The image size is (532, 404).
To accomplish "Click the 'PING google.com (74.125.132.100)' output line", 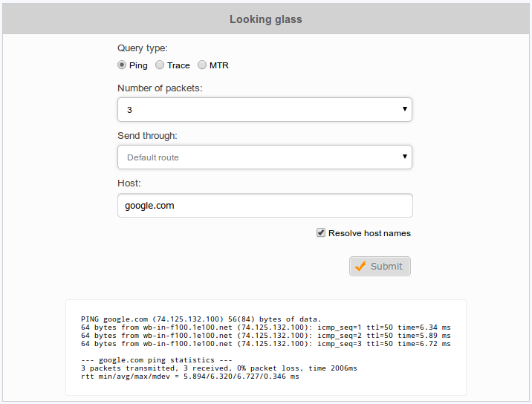I will click(x=201, y=319).
